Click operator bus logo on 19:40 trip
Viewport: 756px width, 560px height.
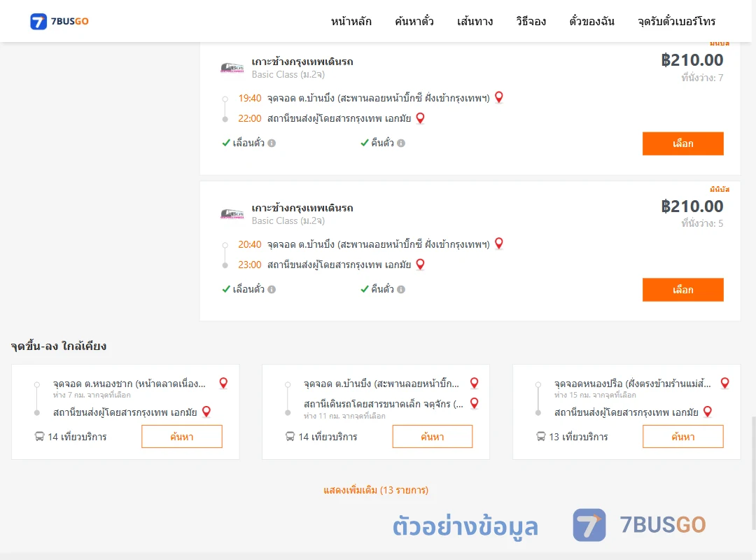pyautogui.click(x=232, y=67)
